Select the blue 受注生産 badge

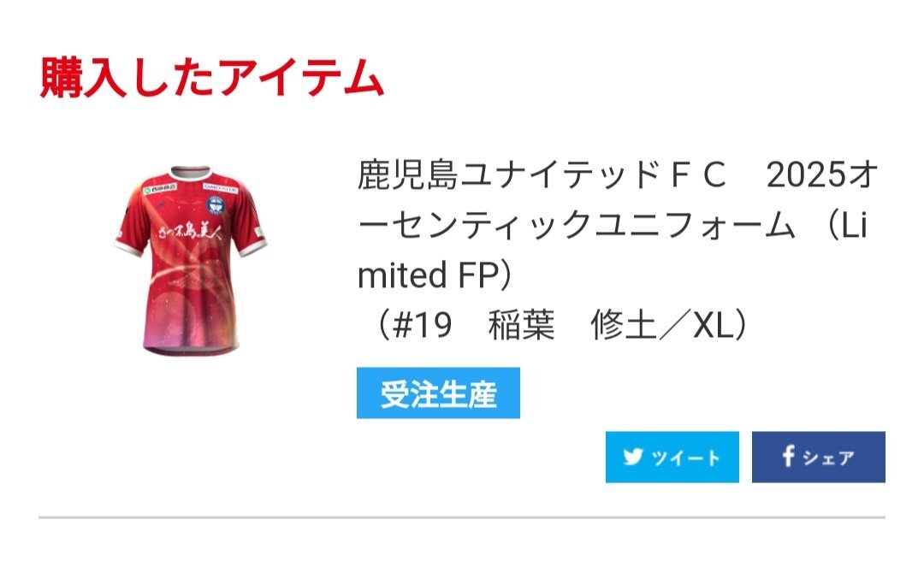(438, 393)
